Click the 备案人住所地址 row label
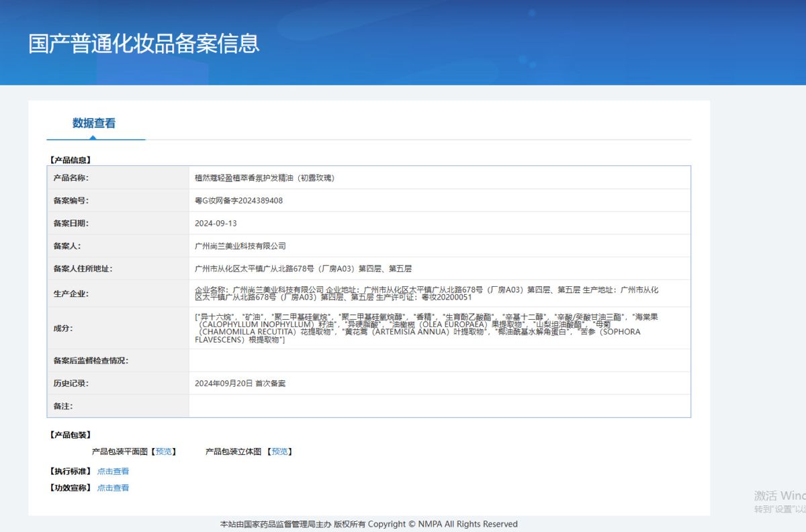This screenshot has height=532, width=806. point(83,269)
